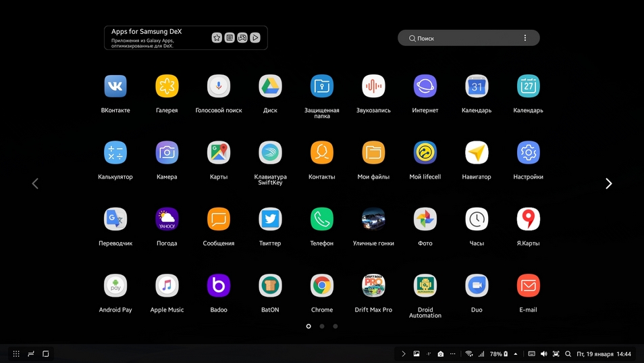644x363 pixels.
Task: Open the Badoo app
Action: tap(219, 285)
